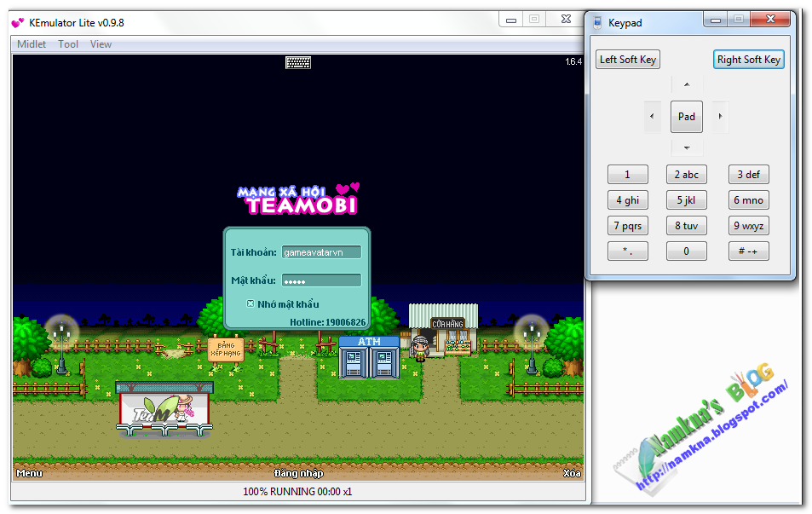Click the character near the shop
This screenshot has width=812, height=514.
coord(420,348)
